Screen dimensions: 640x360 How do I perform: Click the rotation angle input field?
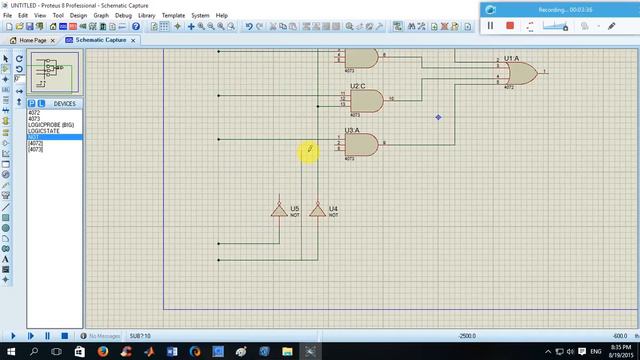point(19,78)
